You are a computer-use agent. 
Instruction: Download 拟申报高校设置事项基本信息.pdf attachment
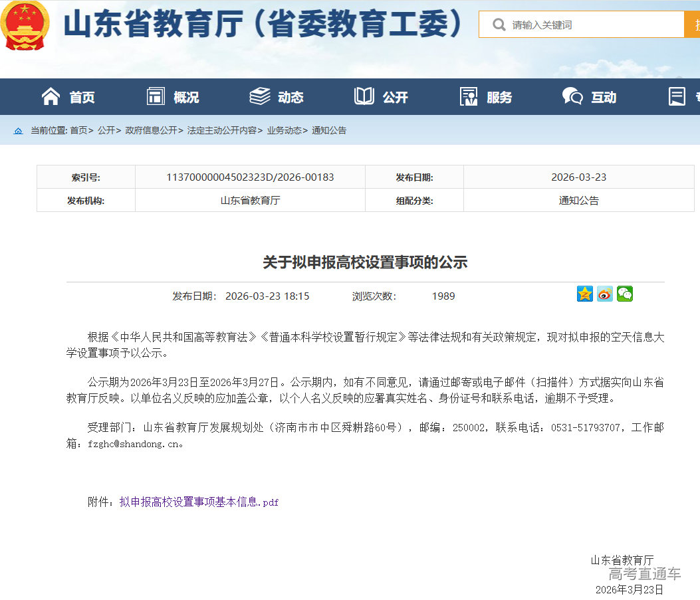pyautogui.click(x=199, y=502)
